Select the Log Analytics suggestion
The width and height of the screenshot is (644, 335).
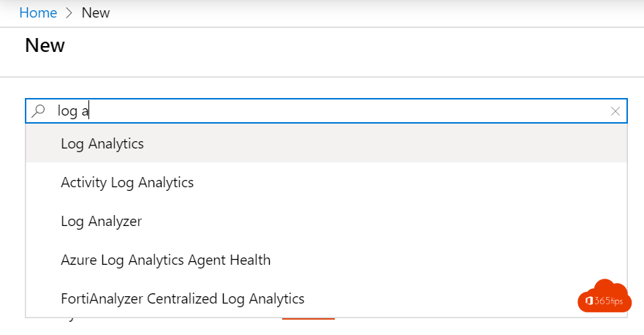102,143
